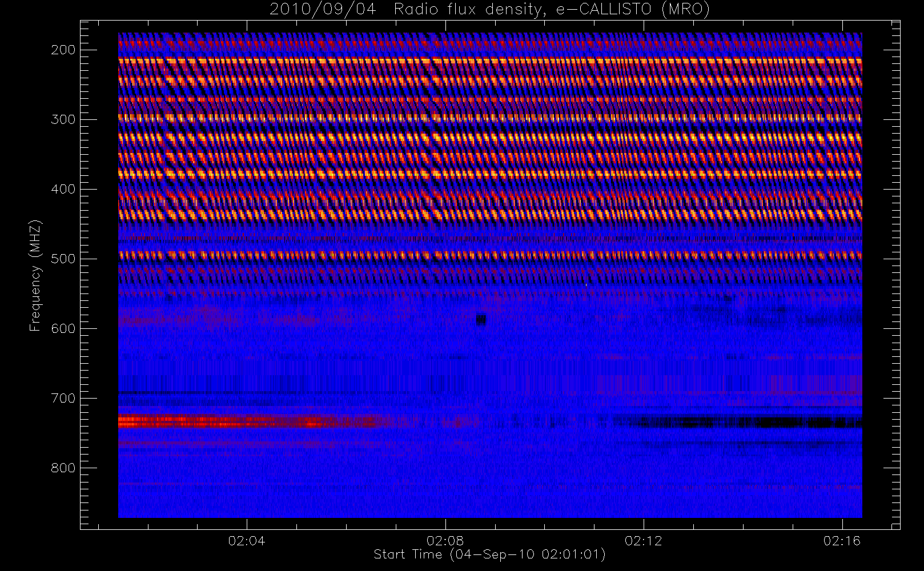Click the 300 frequency tick label
Image resolution: width=924 pixels, height=571 pixels.
[63, 119]
